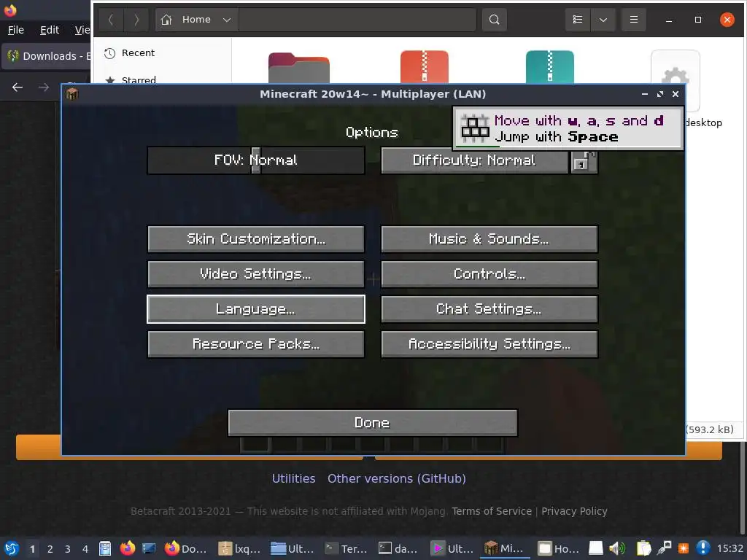The width and height of the screenshot is (747, 560).
Task: Open the Edit menu in Firefox
Action: coord(50,30)
